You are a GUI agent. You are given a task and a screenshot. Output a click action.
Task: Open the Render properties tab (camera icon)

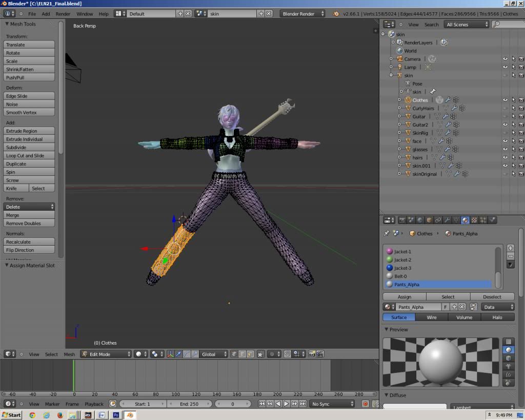(x=402, y=220)
